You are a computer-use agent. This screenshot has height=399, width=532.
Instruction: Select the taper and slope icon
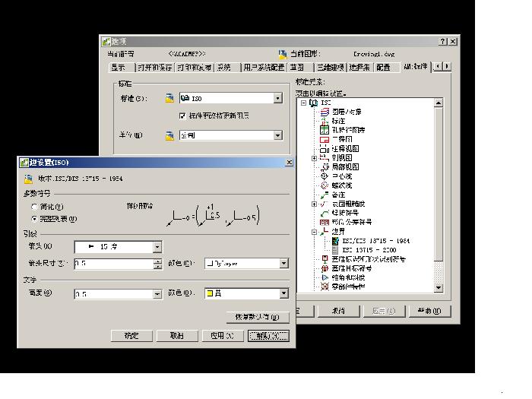(x=325, y=277)
